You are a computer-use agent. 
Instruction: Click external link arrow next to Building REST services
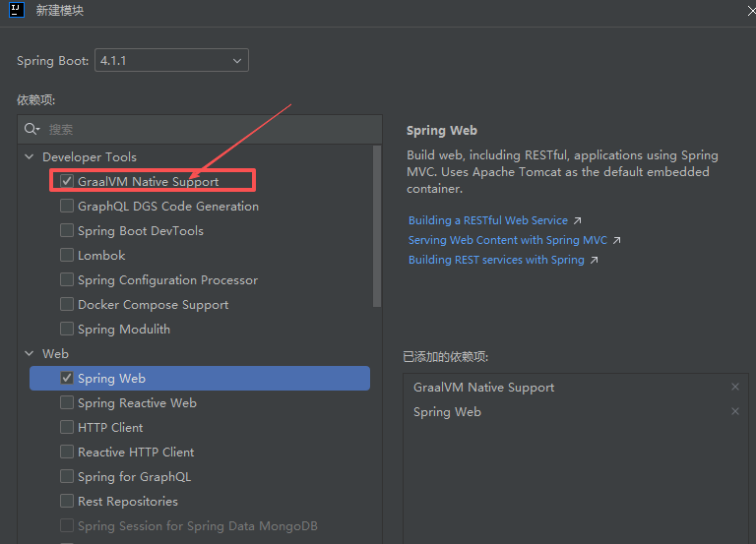coord(594,260)
